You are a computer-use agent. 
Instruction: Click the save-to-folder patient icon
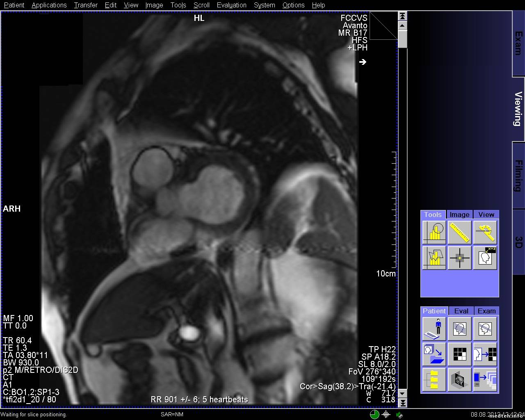434,354
